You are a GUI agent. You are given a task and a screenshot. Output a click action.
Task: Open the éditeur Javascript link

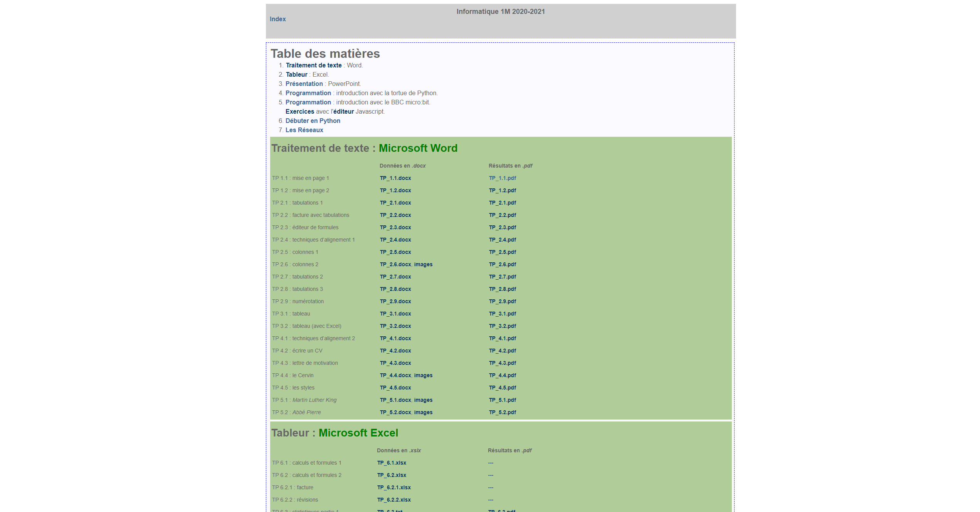click(343, 112)
